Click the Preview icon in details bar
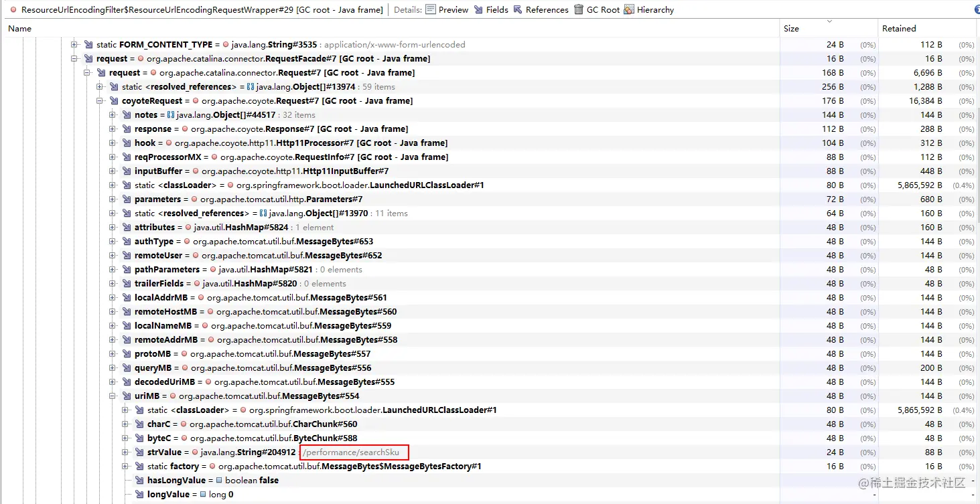This screenshot has width=980, height=504. [431, 9]
